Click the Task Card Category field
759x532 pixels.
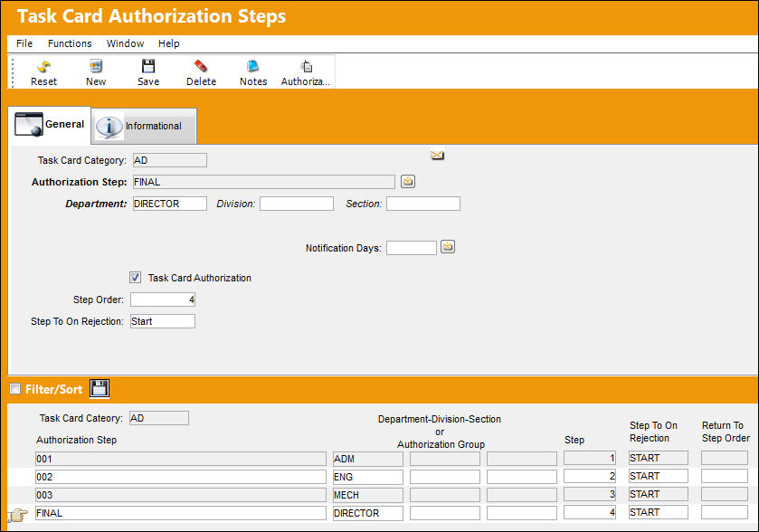(x=170, y=160)
